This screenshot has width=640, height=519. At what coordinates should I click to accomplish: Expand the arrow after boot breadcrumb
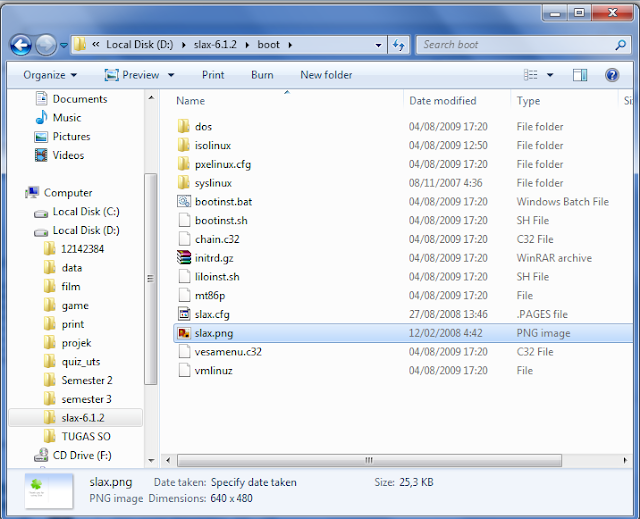point(290,45)
